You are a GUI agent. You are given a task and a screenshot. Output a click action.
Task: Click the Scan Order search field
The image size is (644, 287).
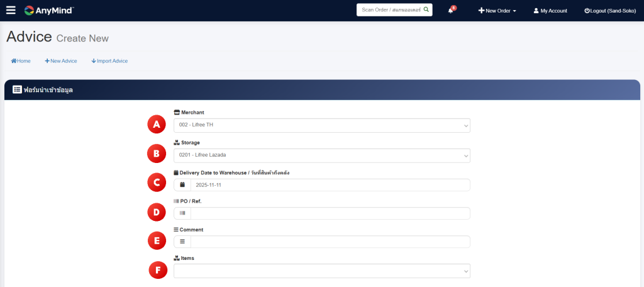pyautogui.click(x=389, y=10)
